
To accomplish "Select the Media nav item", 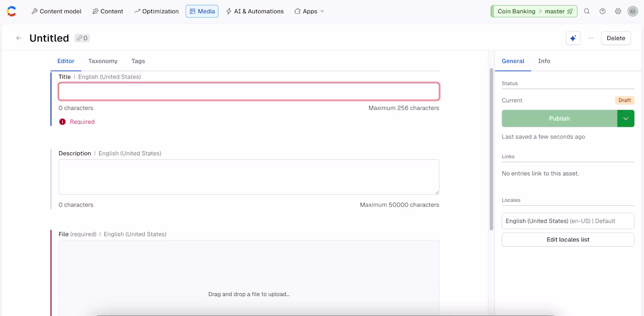I will coord(202,11).
